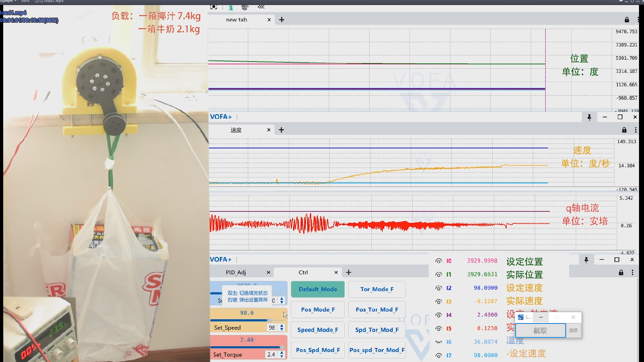Click Set_Speed stepper arrows
This screenshot has height=362, width=644.
pos(282,327)
